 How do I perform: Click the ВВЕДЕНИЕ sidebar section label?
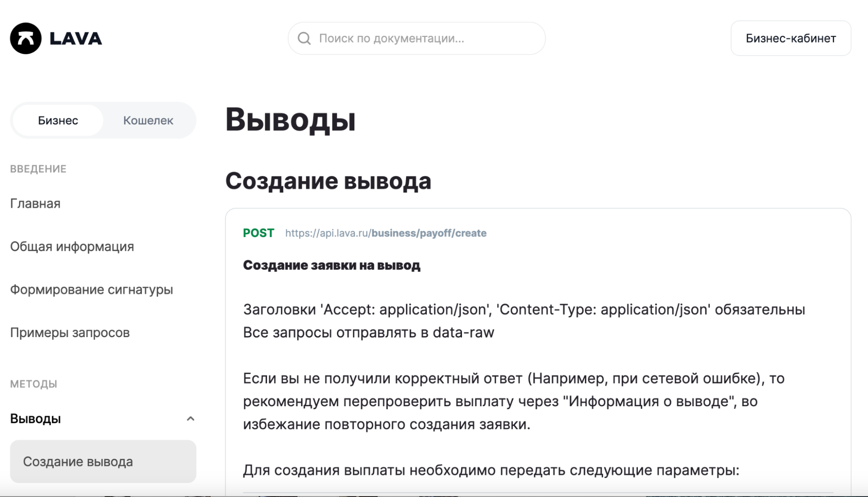coord(38,169)
